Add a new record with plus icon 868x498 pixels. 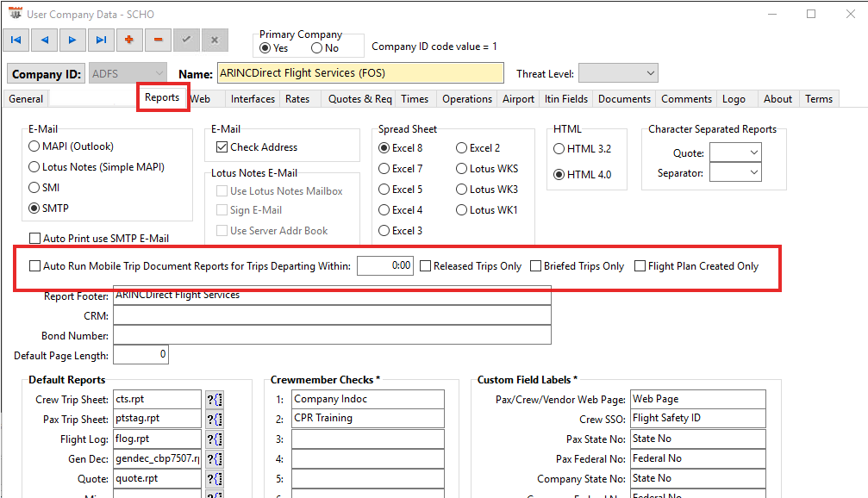click(x=129, y=40)
